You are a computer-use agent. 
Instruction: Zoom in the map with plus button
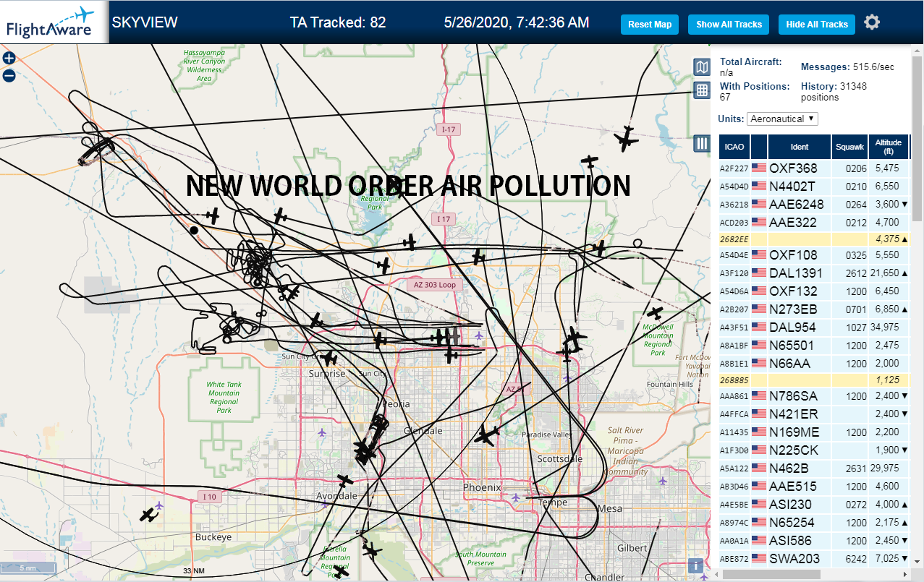coord(9,59)
